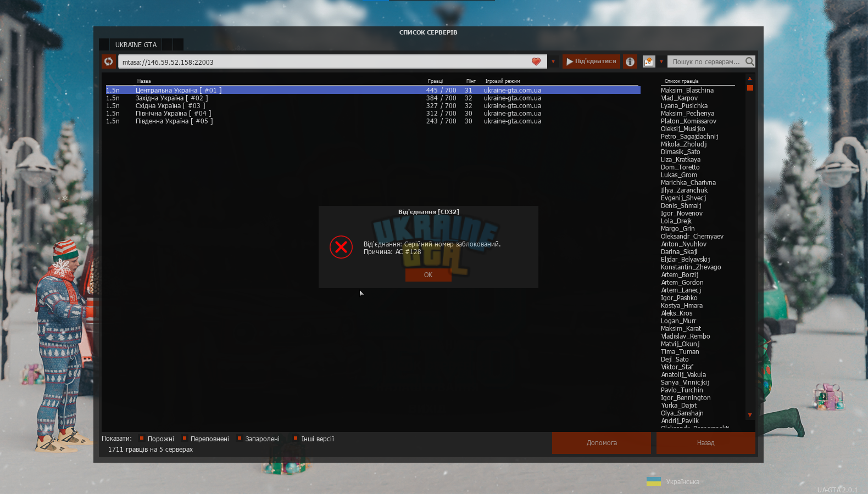The width and height of the screenshot is (868, 494).
Task: Click player Maksim_Pechenya in the list
Action: coord(687,113)
